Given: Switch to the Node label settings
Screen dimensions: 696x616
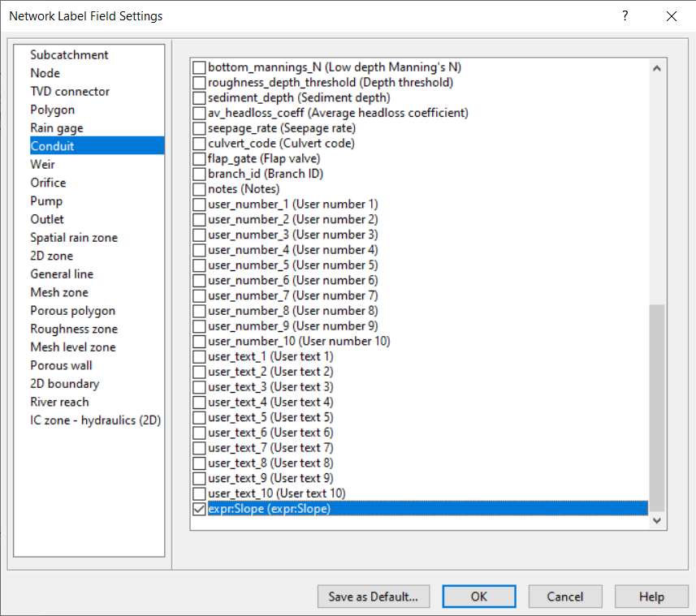Looking at the screenshot, I should tap(45, 73).
